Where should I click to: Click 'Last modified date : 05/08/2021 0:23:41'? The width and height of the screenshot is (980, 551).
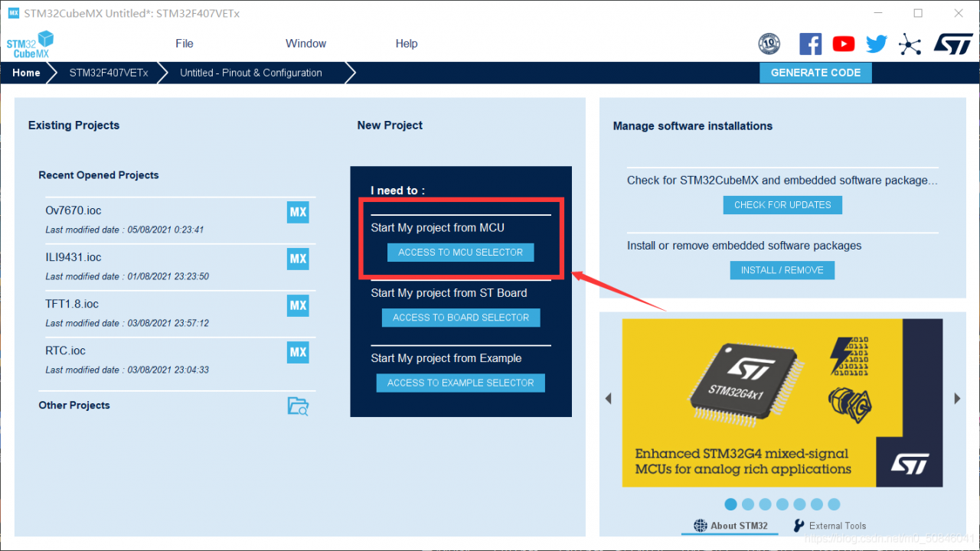(125, 230)
